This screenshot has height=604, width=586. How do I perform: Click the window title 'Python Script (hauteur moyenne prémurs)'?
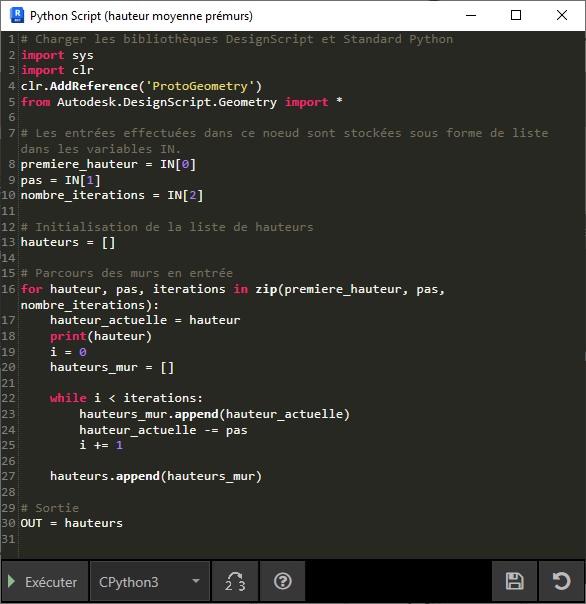click(x=141, y=16)
